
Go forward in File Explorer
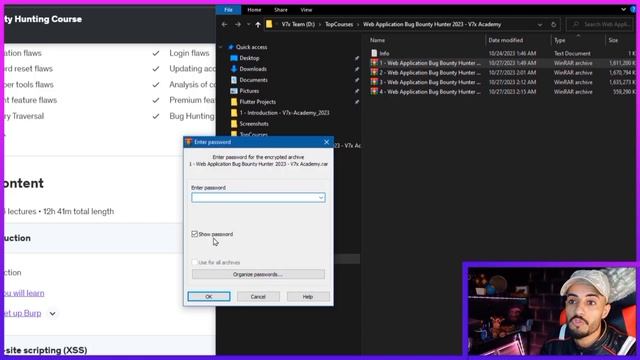click(x=238, y=24)
